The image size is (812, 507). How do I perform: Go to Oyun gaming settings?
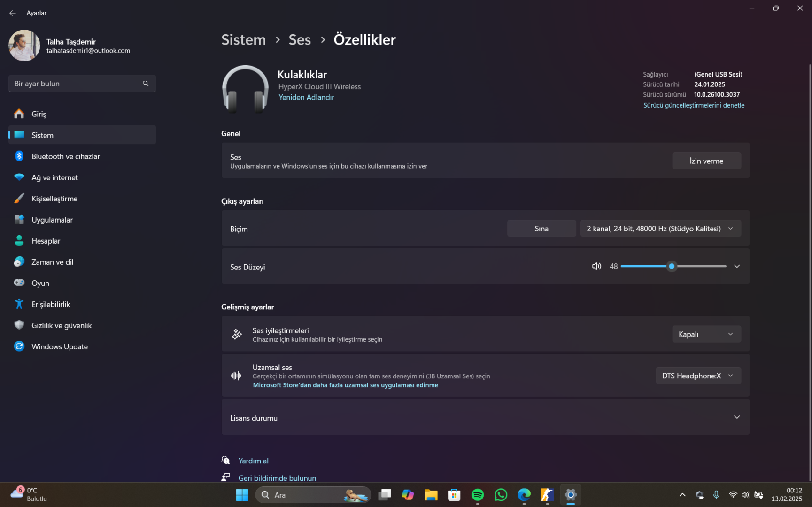82,283
